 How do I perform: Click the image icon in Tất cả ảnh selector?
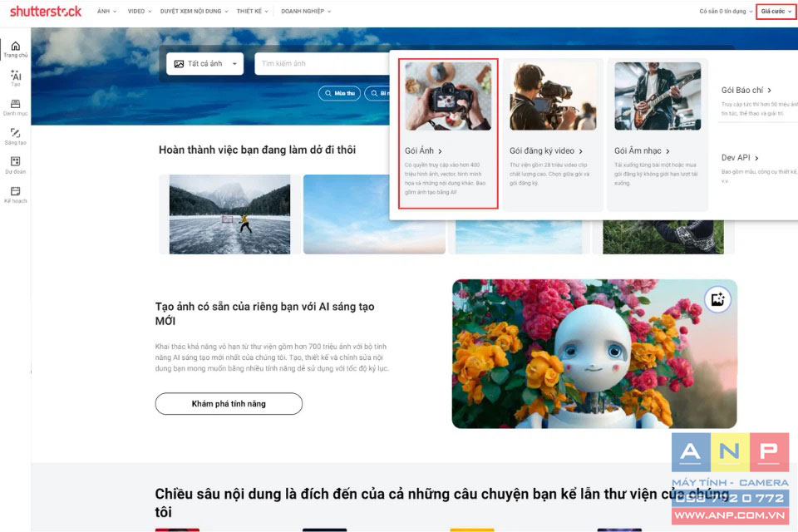pyautogui.click(x=180, y=64)
